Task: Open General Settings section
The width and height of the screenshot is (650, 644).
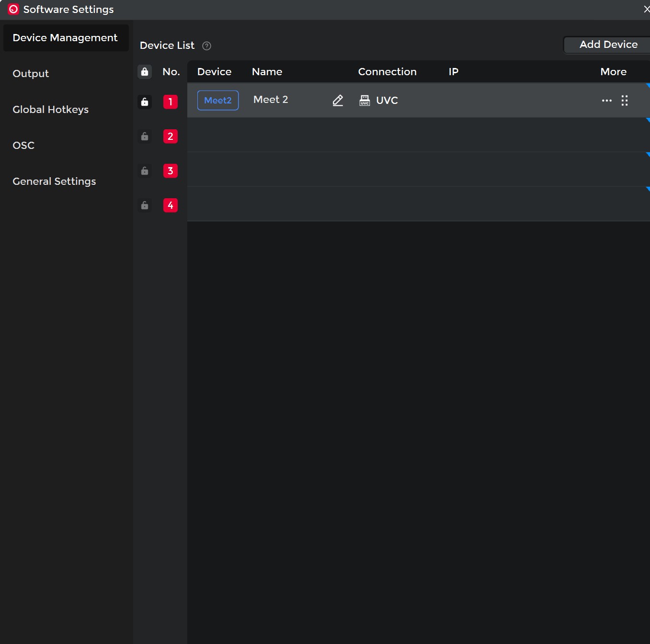Action: point(54,181)
